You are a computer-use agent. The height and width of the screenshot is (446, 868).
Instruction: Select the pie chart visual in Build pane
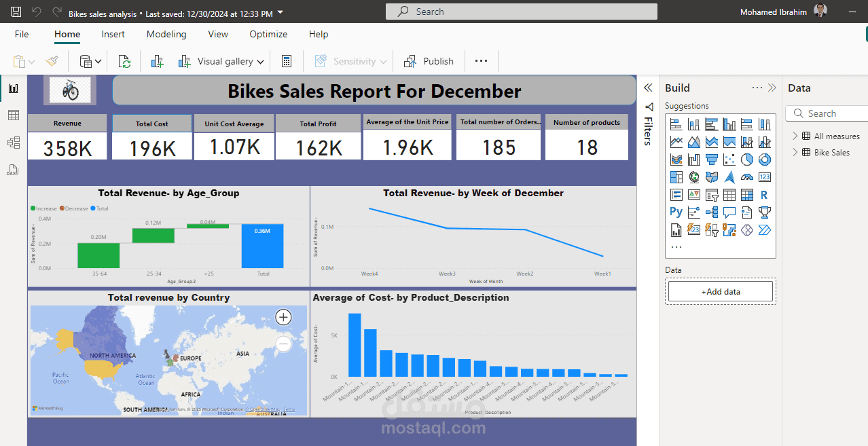click(746, 159)
